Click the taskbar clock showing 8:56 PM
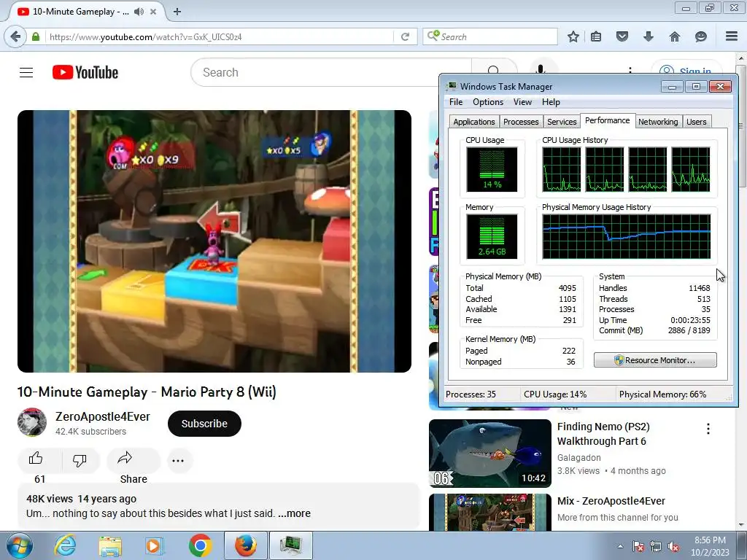This screenshot has width=747, height=560. [x=710, y=545]
